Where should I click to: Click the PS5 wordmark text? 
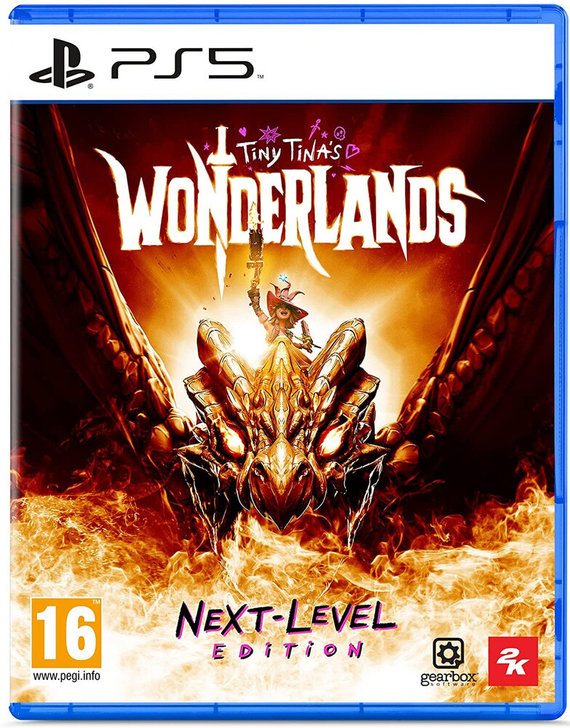click(183, 63)
